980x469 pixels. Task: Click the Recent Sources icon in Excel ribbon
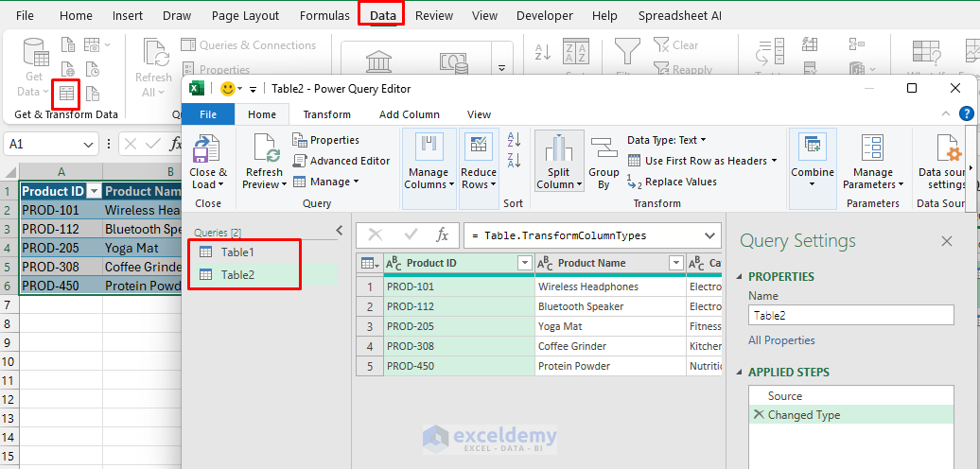point(92,69)
